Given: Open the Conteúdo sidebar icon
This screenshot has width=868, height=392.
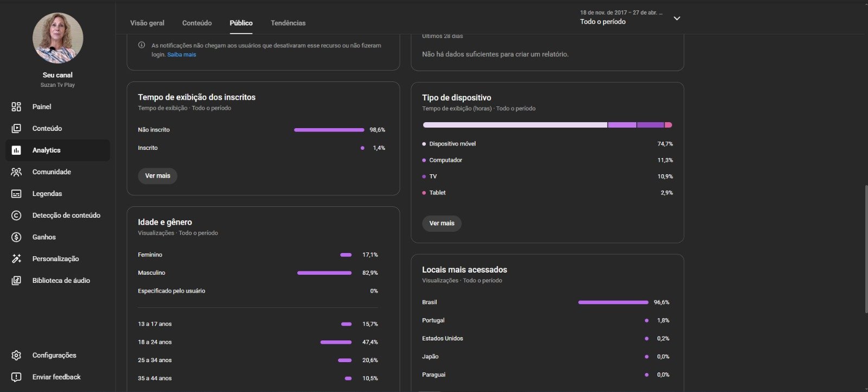Looking at the screenshot, I should tap(16, 129).
